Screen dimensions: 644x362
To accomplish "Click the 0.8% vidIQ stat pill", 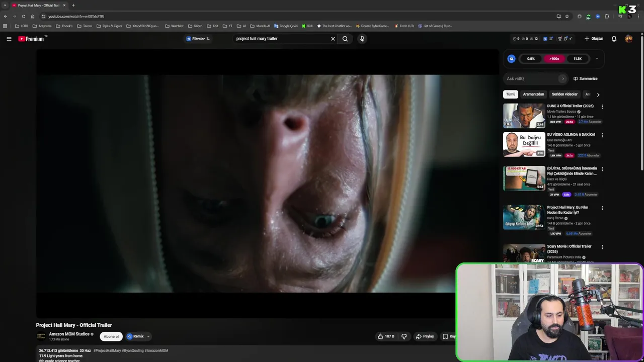I will pyautogui.click(x=531, y=59).
